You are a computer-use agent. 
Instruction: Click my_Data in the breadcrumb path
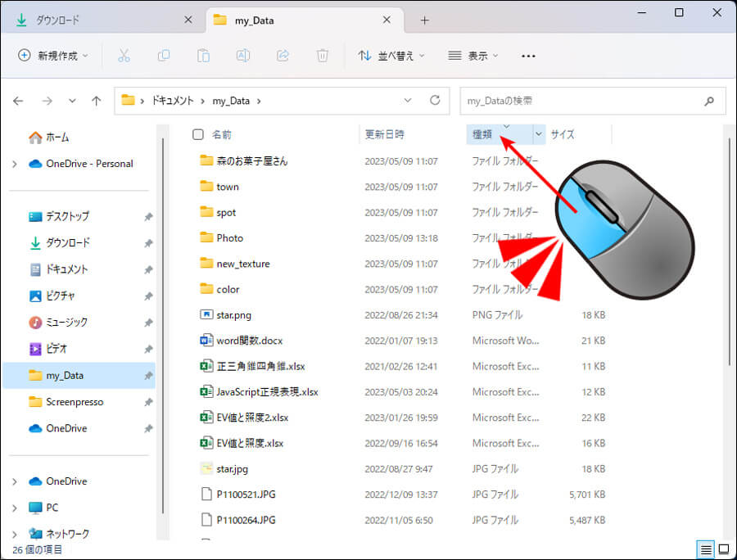231,101
